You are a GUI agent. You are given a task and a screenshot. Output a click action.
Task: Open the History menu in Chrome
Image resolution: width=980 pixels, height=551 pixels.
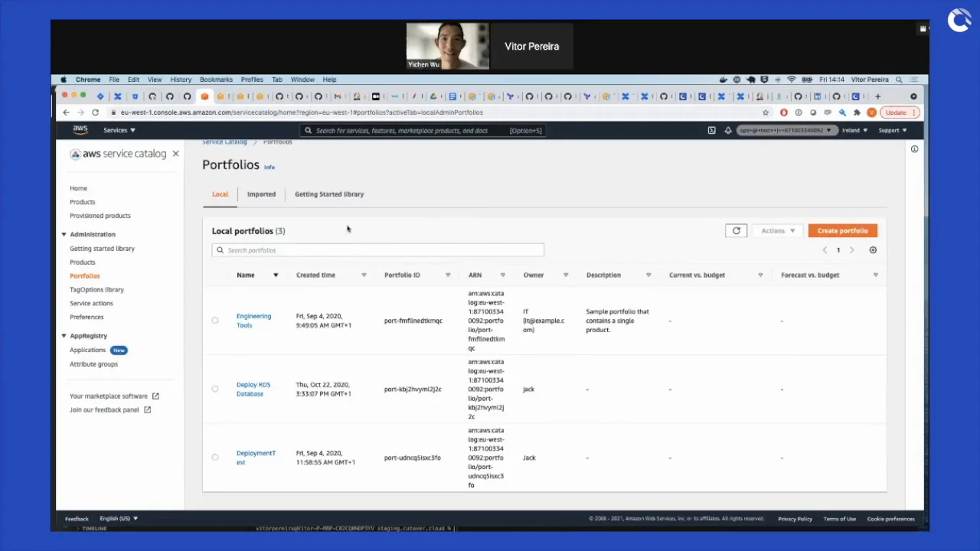click(181, 80)
